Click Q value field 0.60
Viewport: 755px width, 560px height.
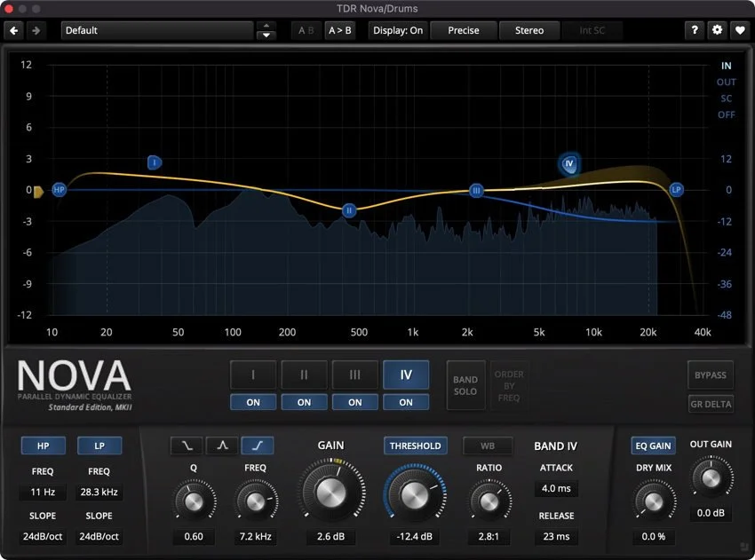(x=194, y=536)
